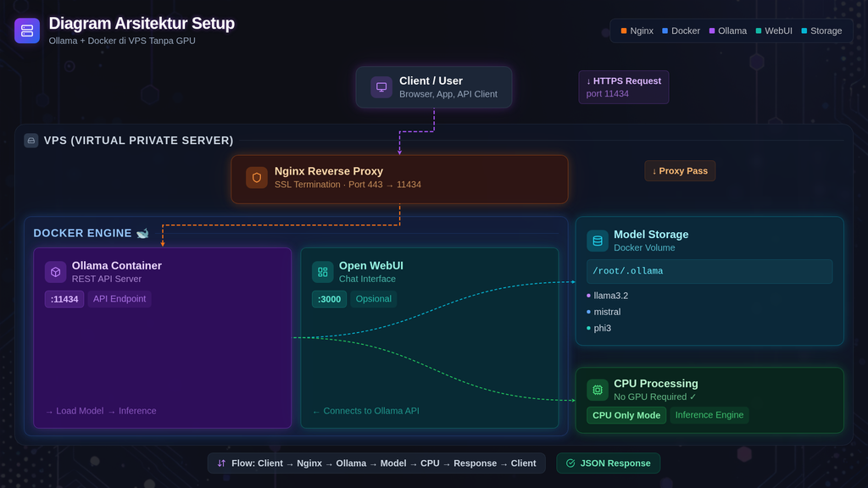This screenshot has height=488, width=868.
Task: Click the Open WebUI title
Action: tap(371, 265)
